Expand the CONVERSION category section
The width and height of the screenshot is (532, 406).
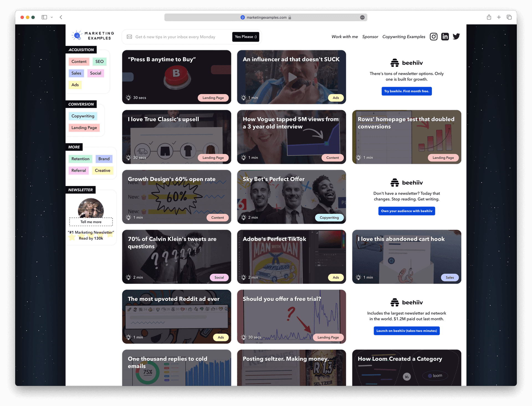click(x=81, y=104)
